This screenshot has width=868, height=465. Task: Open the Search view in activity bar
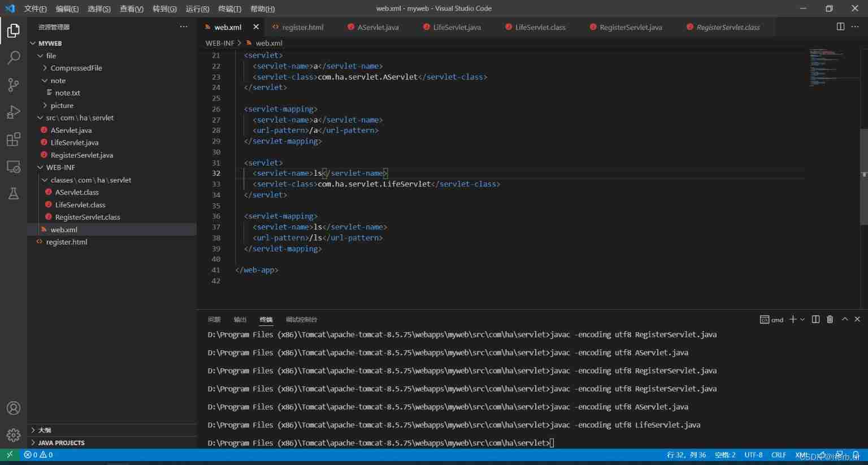point(14,58)
